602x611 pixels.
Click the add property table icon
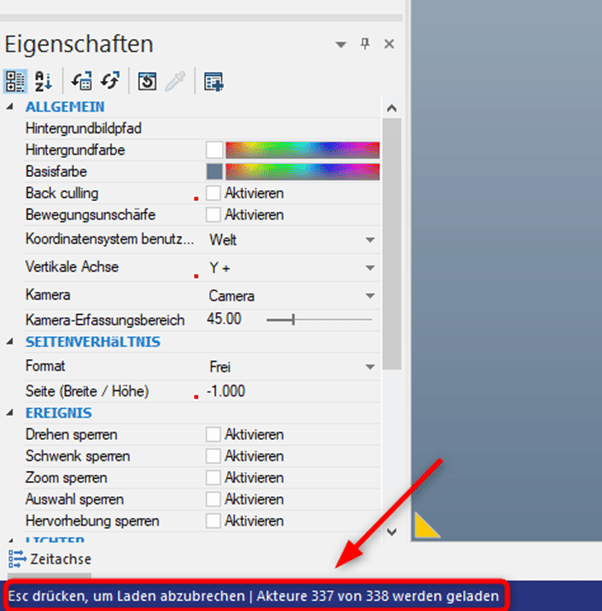(213, 82)
